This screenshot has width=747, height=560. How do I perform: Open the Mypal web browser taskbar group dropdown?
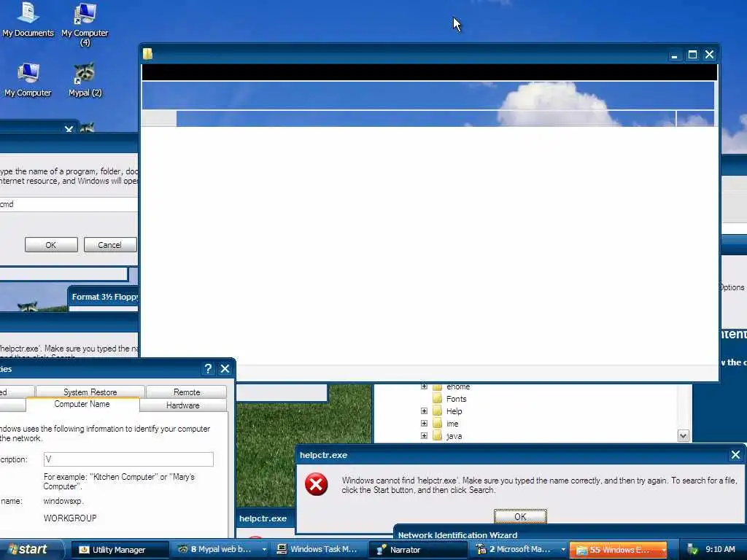(x=264, y=550)
